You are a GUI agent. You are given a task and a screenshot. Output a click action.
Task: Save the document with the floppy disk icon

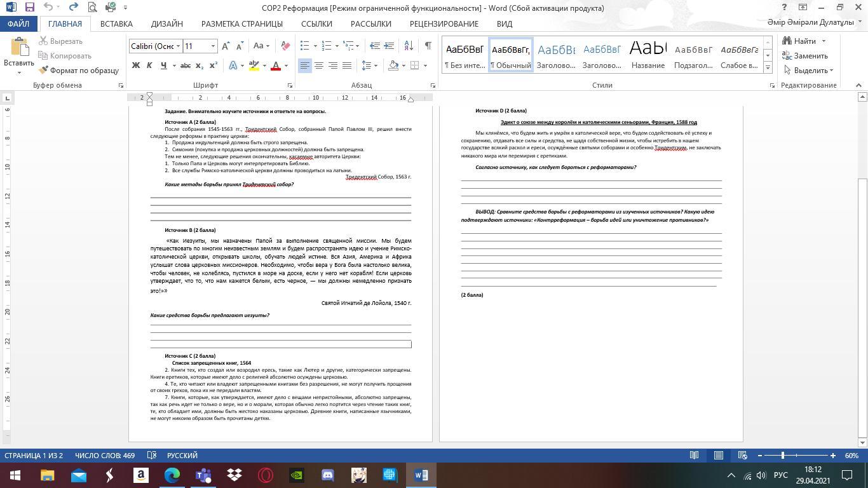coord(29,8)
